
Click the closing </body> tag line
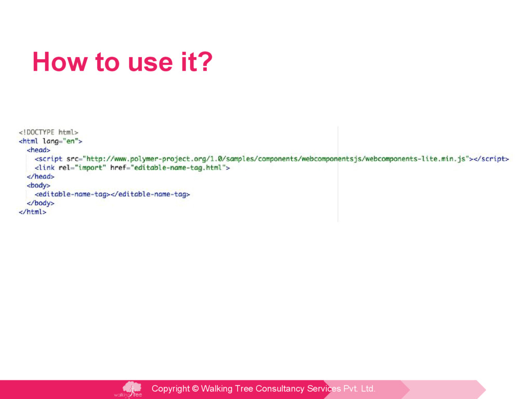(41, 203)
